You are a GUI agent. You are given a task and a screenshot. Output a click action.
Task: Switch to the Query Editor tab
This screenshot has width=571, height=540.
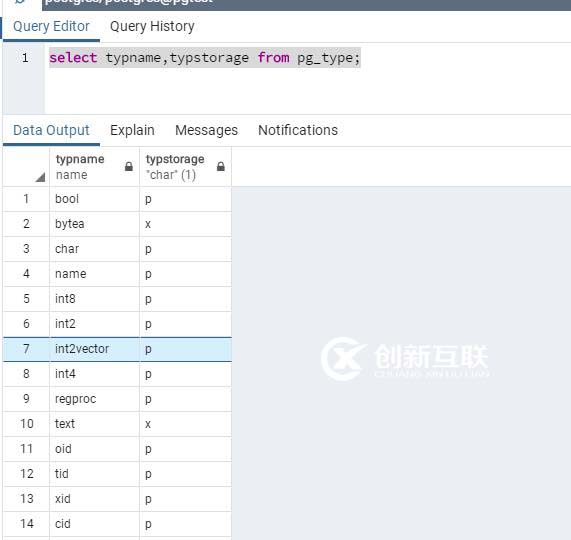[x=51, y=27]
